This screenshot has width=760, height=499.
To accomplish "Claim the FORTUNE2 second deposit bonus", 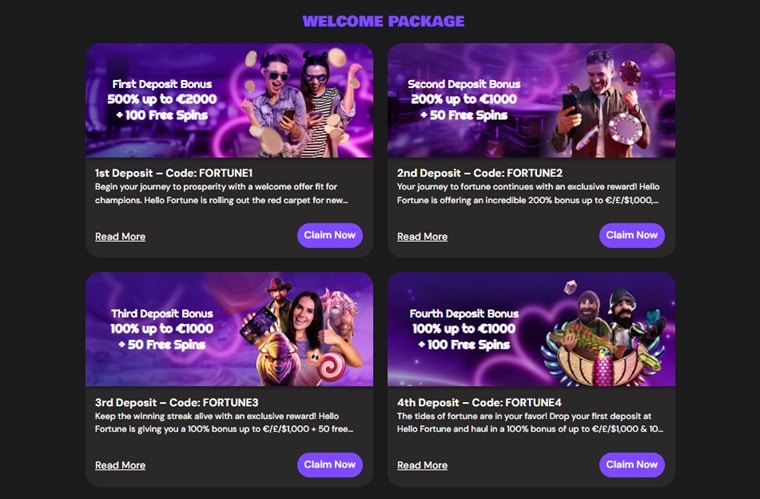I will pos(632,235).
